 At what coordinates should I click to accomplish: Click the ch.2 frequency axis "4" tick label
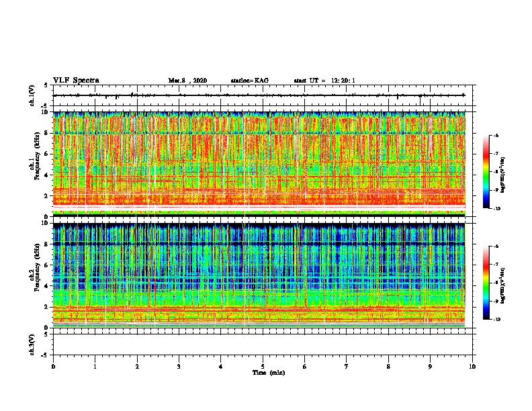[x=47, y=286]
